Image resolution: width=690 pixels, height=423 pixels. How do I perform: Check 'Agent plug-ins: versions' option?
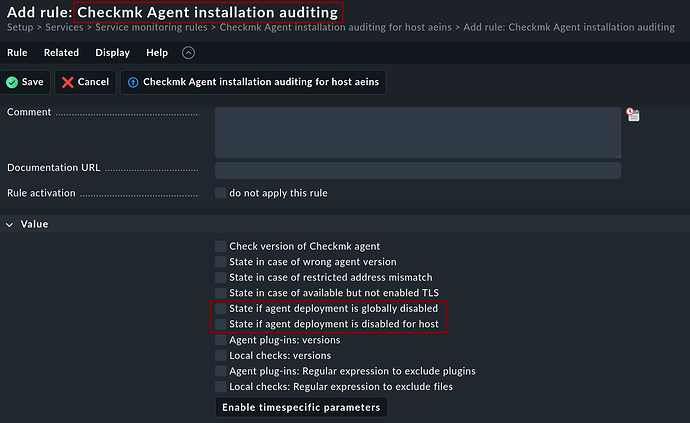220,340
